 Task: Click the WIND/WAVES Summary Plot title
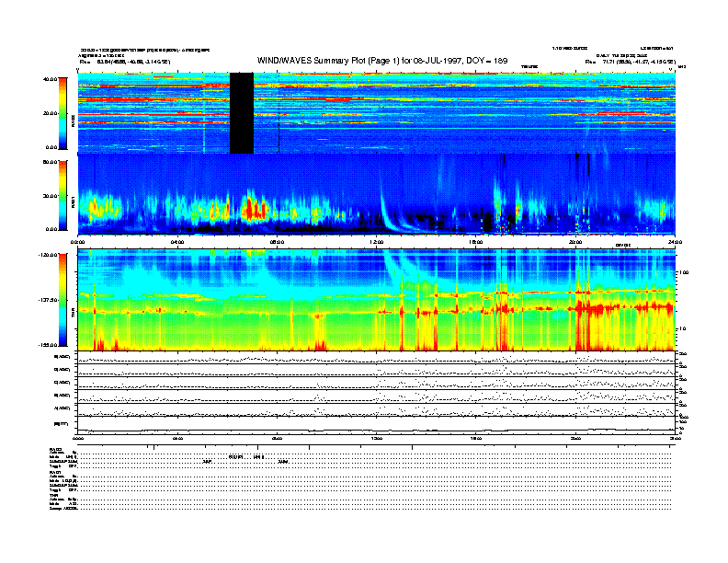point(382,61)
